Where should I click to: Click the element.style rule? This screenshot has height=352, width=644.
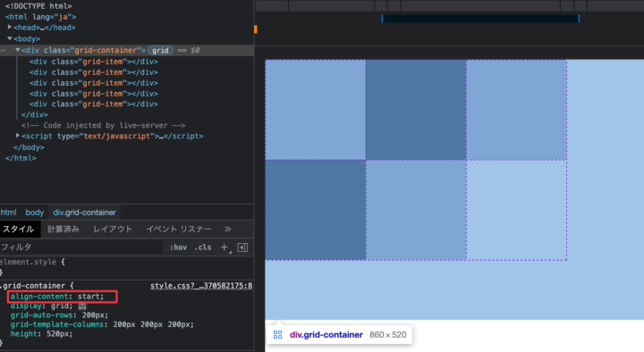[x=28, y=262]
